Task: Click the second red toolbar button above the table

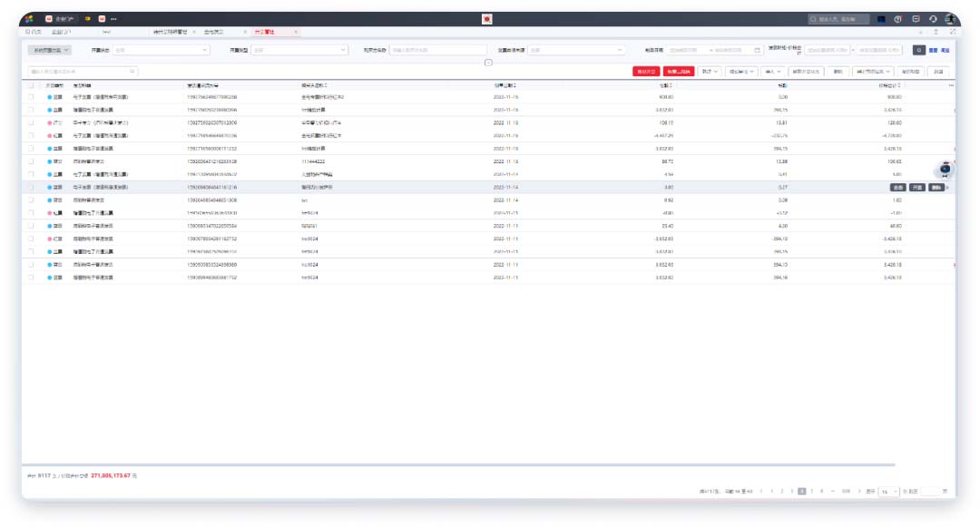Action: pyautogui.click(x=679, y=72)
